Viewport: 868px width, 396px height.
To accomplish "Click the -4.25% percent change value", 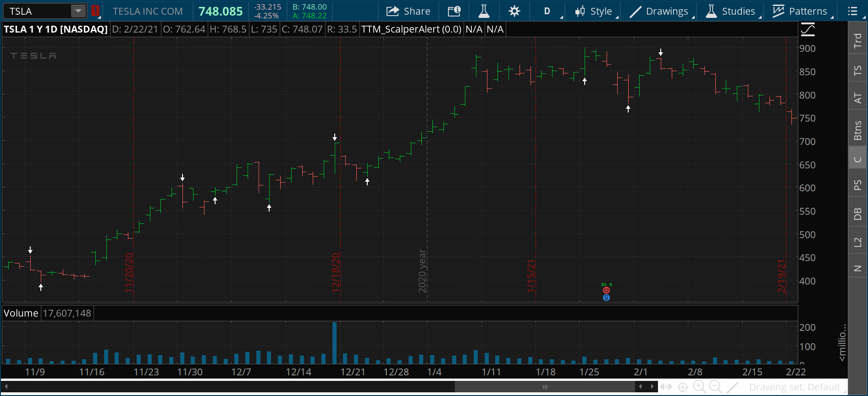I will pos(266,16).
